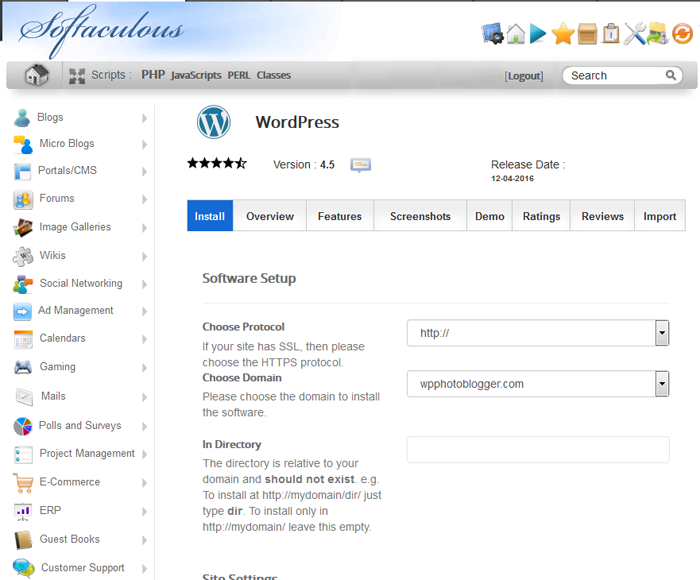This screenshot has width=700, height=580.
Task: Open the Ratings tab
Action: [541, 216]
